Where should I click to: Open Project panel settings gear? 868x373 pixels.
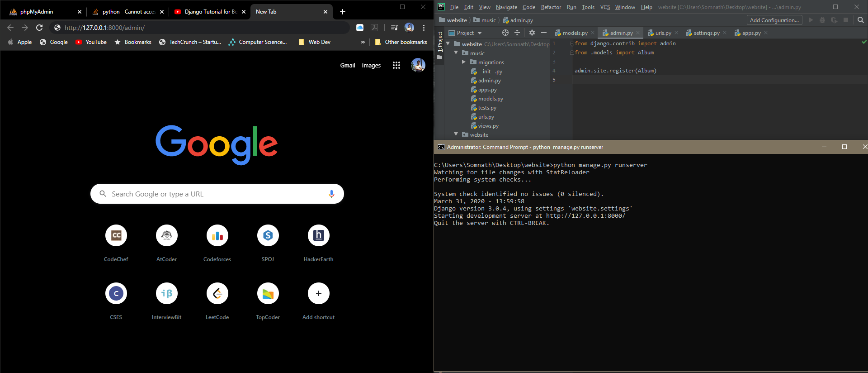click(532, 33)
